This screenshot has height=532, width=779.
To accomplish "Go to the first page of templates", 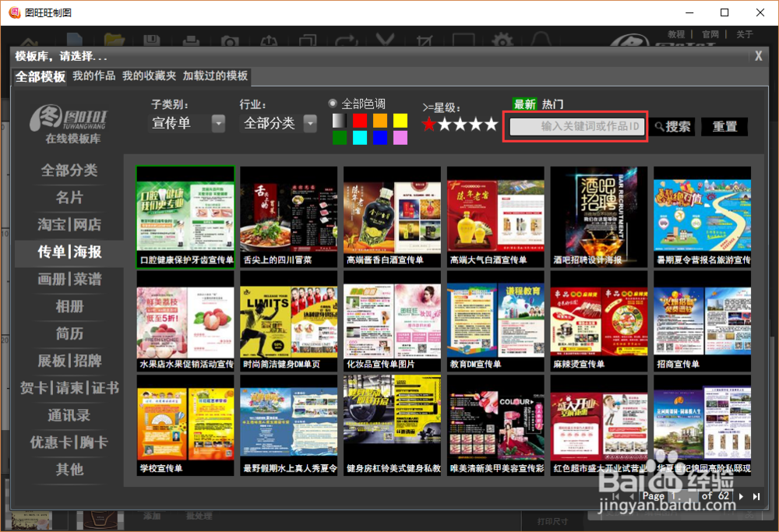I will pyautogui.click(x=616, y=496).
